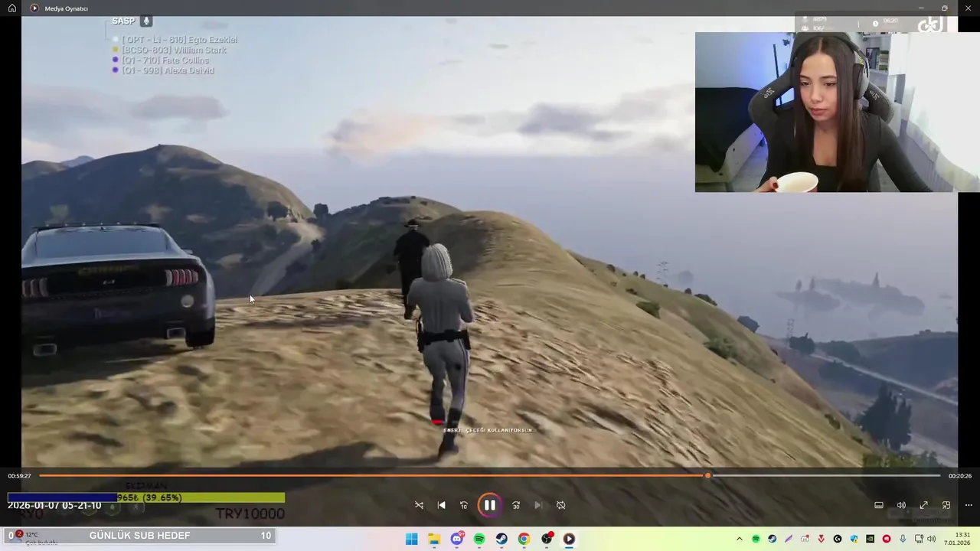Click the Discord tray icon
Viewport: 980px width, 551px height.
click(805, 539)
